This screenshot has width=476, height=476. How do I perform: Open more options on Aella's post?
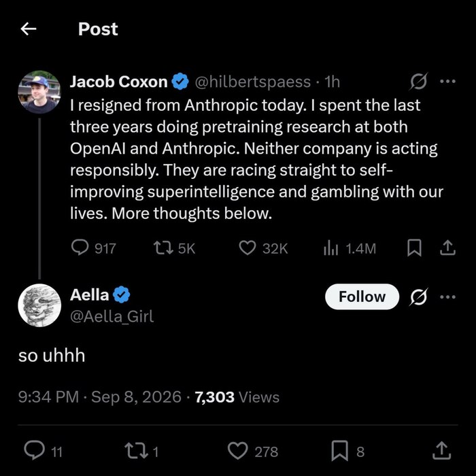447,297
